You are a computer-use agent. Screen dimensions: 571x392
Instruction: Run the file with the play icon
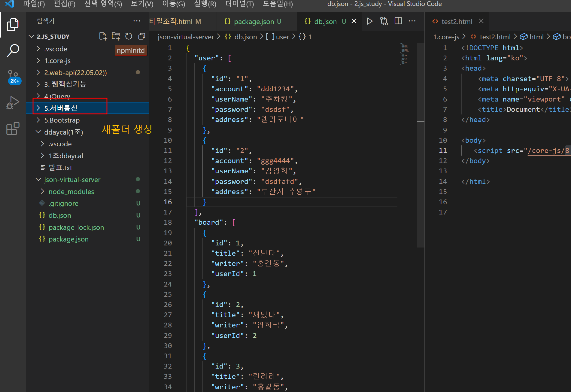click(369, 21)
